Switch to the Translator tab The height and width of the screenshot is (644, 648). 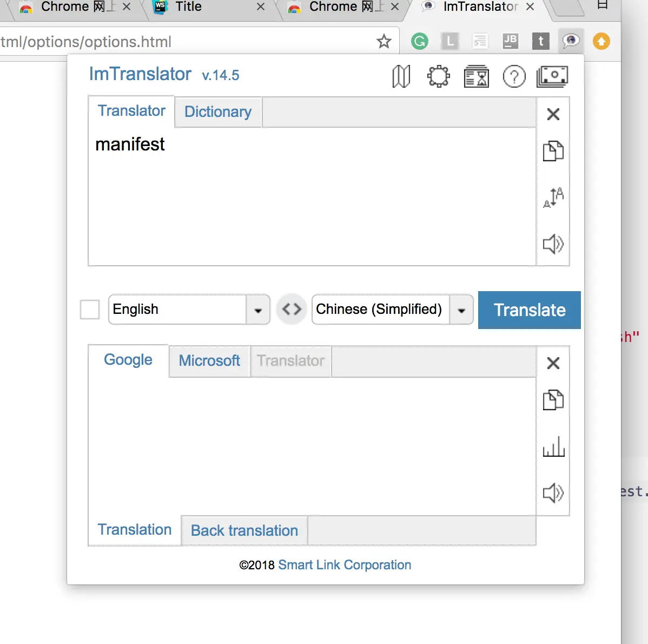131,111
